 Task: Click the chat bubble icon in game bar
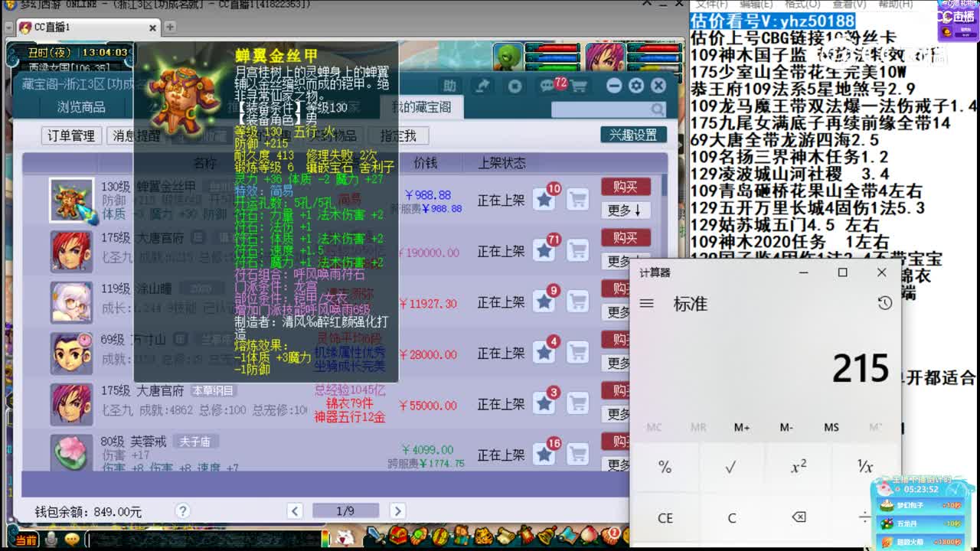(x=72, y=540)
